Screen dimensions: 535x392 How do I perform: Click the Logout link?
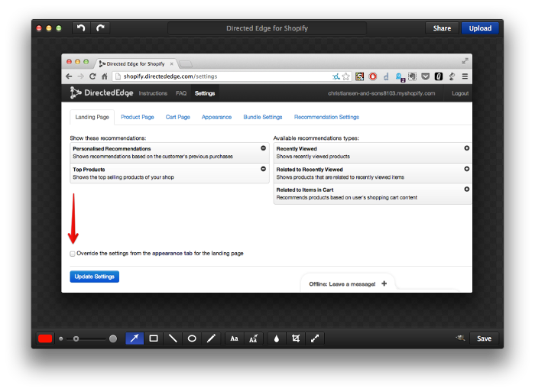click(460, 93)
